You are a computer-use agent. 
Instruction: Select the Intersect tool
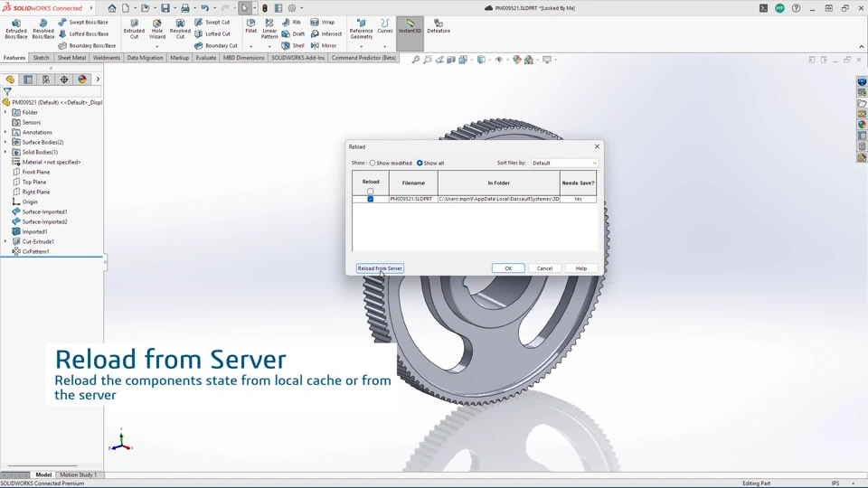click(x=326, y=33)
